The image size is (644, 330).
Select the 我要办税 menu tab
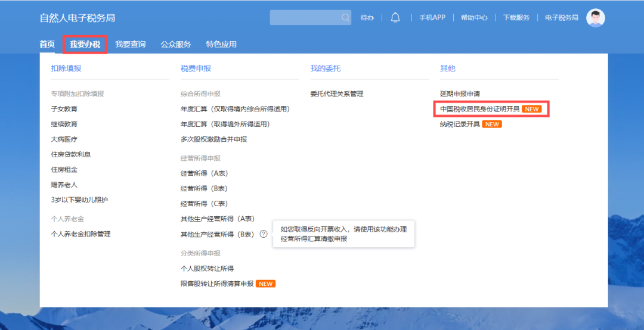85,44
